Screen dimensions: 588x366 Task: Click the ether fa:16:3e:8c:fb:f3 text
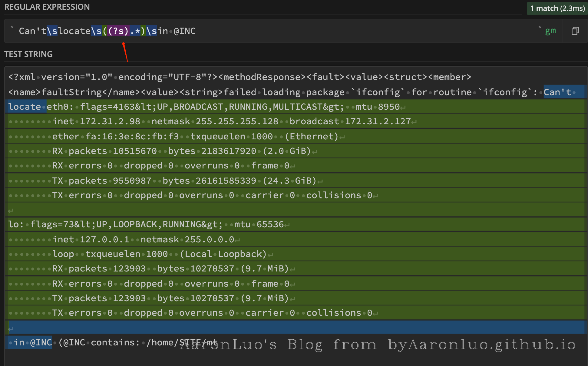coord(115,136)
